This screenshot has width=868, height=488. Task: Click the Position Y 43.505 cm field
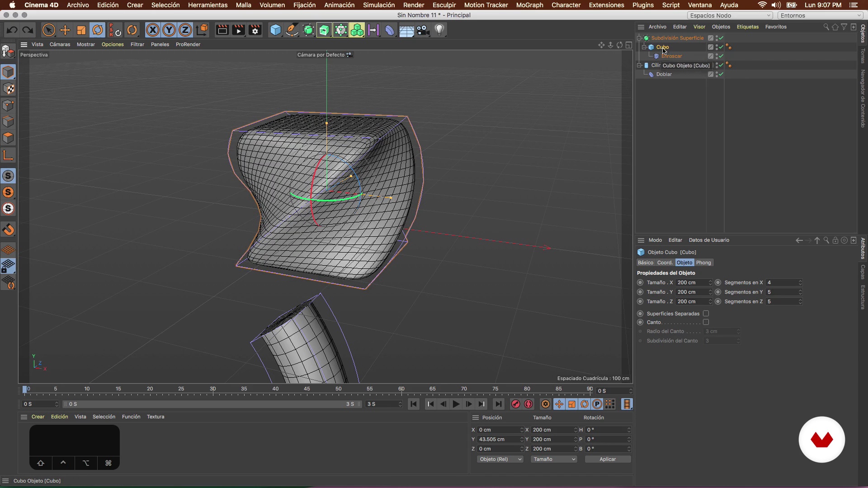tap(500, 439)
